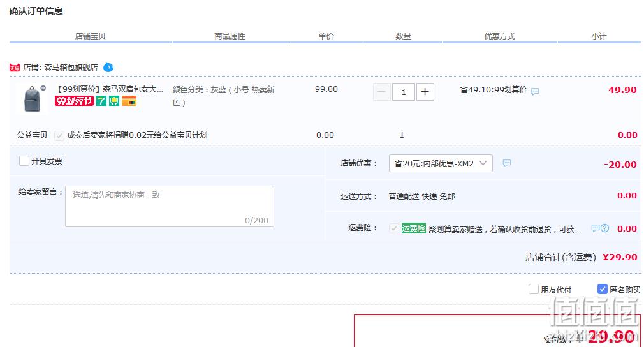644x347 pixels.
Task: Click the green 7-day return badge
Action: coord(101,101)
